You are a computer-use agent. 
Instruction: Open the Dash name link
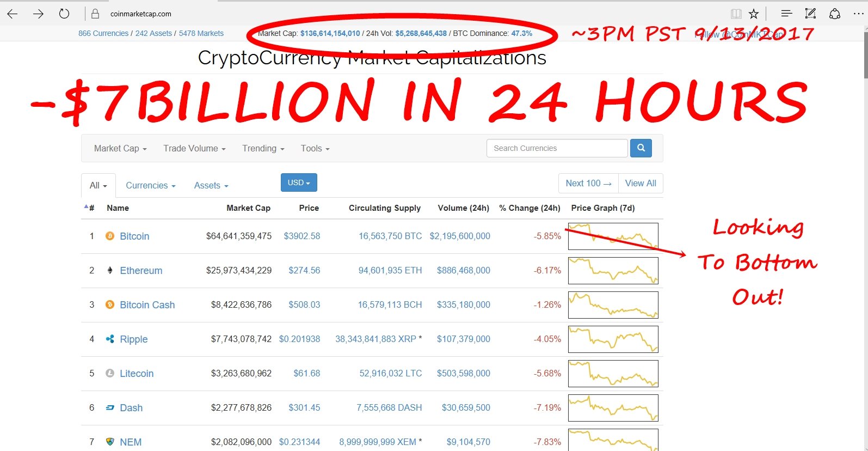coord(131,407)
